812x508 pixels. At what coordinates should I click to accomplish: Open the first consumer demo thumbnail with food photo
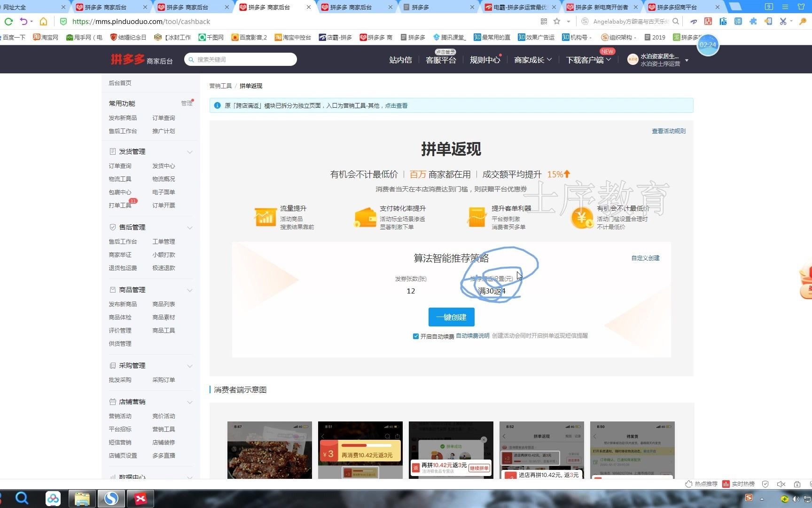(270, 450)
